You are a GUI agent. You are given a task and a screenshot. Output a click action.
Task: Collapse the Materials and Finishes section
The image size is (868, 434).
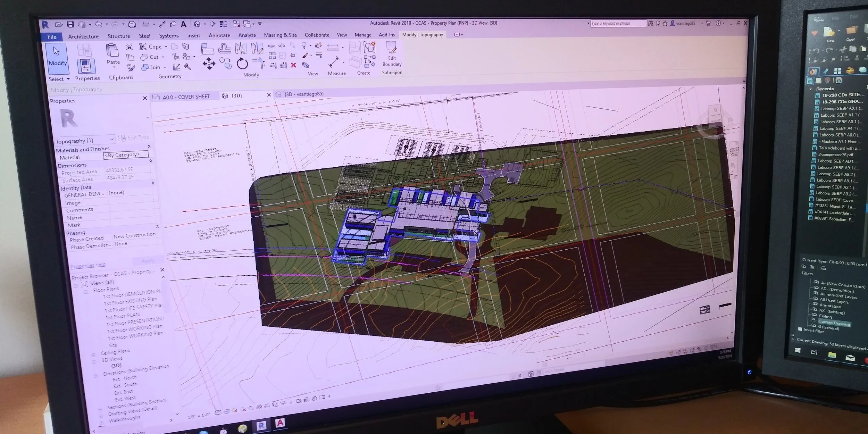coord(149,146)
